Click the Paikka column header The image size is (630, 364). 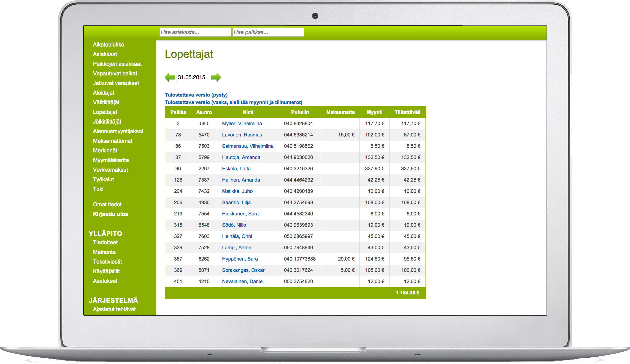tap(178, 112)
